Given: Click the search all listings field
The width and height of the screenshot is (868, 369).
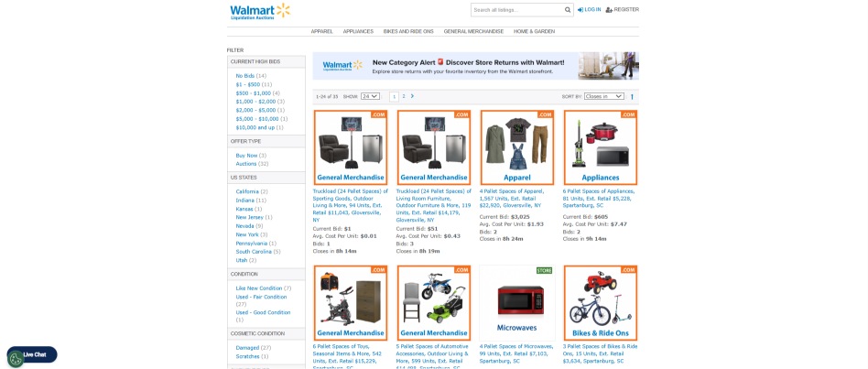Looking at the screenshot, I should [x=517, y=10].
